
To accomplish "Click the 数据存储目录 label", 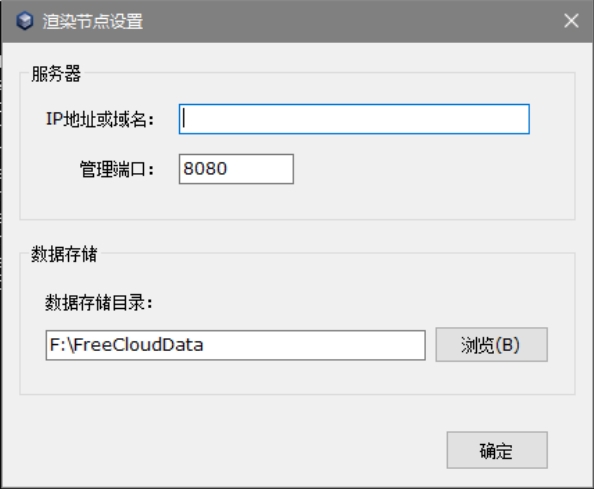I will [x=99, y=303].
